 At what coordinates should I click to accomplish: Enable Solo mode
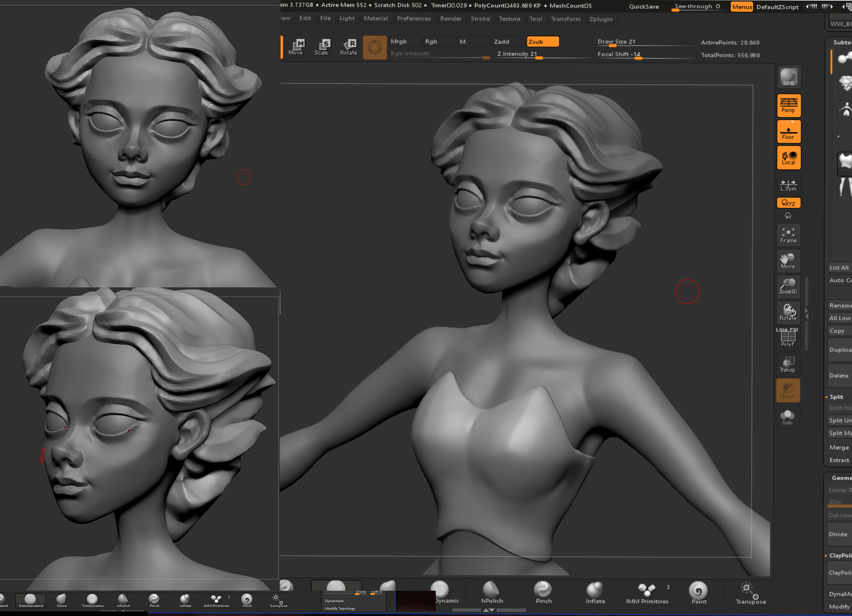[788, 417]
